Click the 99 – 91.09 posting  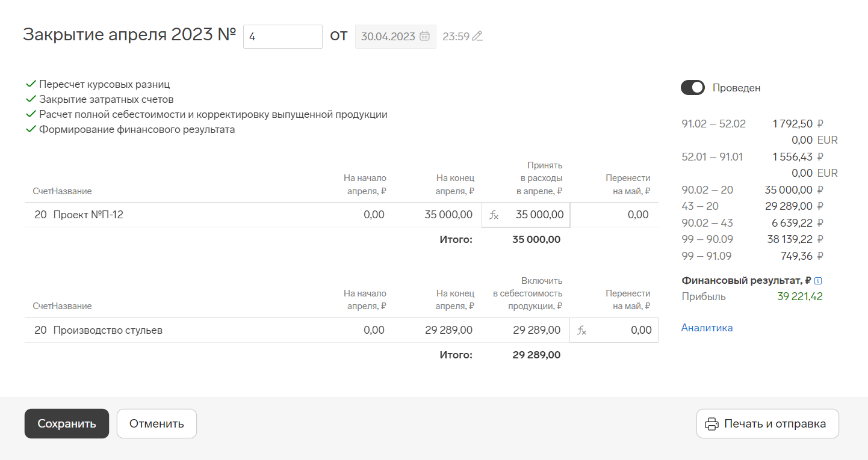point(707,256)
